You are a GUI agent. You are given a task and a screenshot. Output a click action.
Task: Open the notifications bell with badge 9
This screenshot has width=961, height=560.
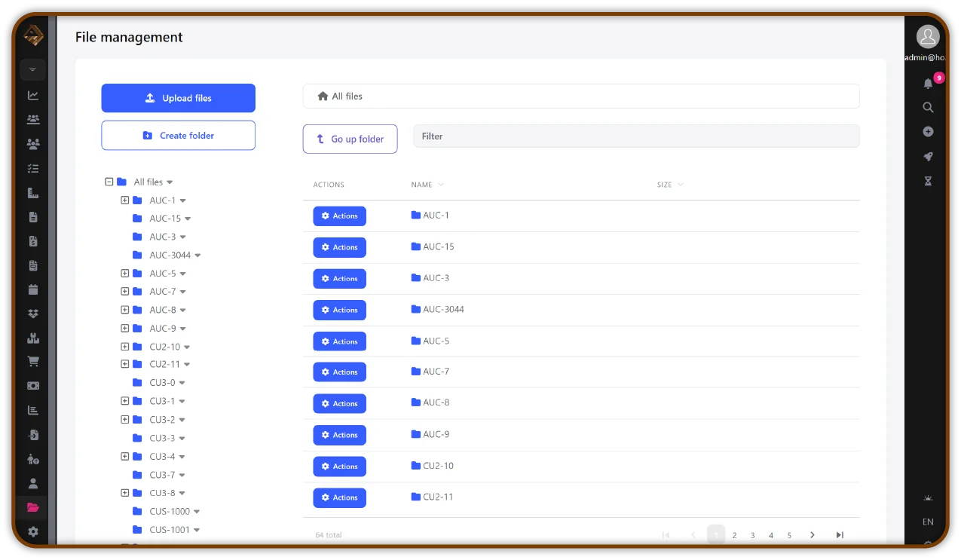click(x=929, y=83)
